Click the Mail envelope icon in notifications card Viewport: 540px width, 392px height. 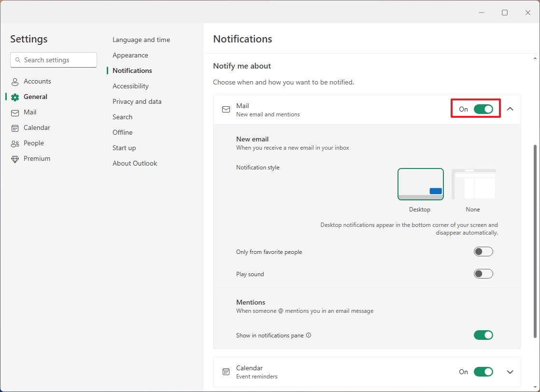click(x=226, y=110)
